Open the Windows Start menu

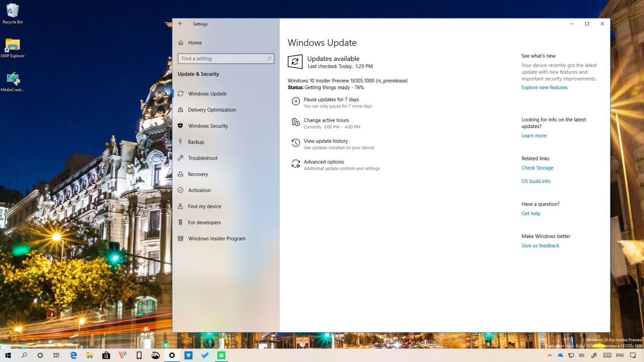8,355
